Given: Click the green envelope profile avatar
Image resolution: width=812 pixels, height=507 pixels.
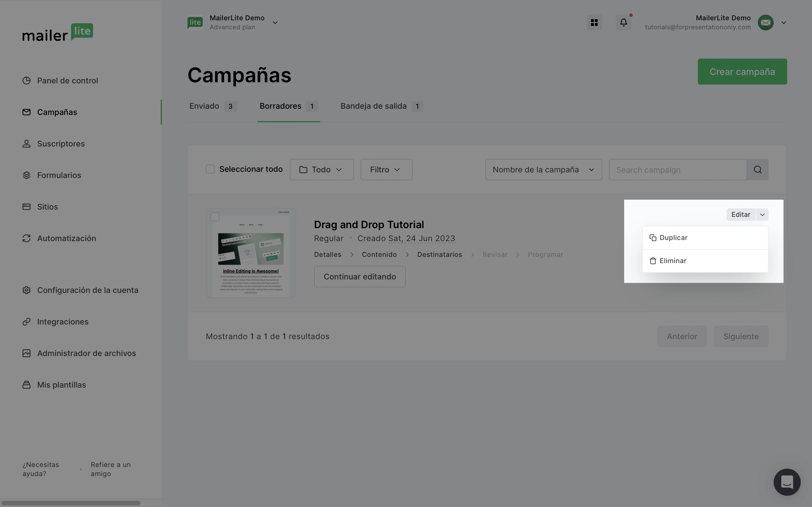Looking at the screenshot, I should pos(765,23).
